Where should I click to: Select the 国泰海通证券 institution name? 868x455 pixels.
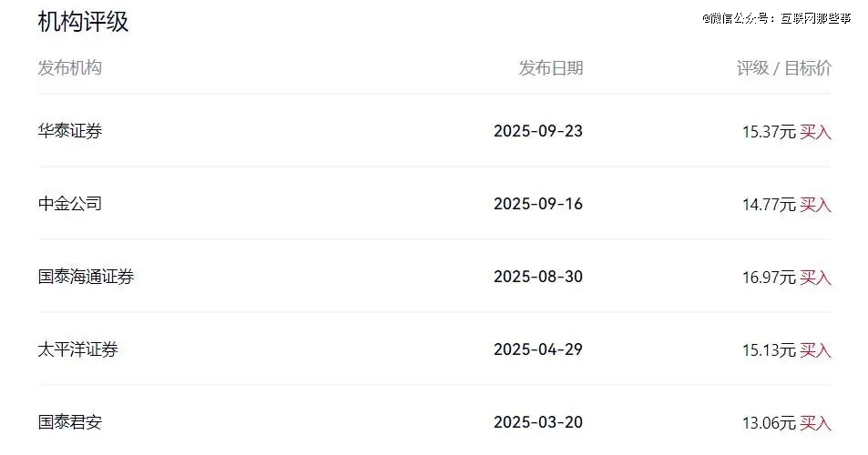pyautogui.click(x=86, y=277)
